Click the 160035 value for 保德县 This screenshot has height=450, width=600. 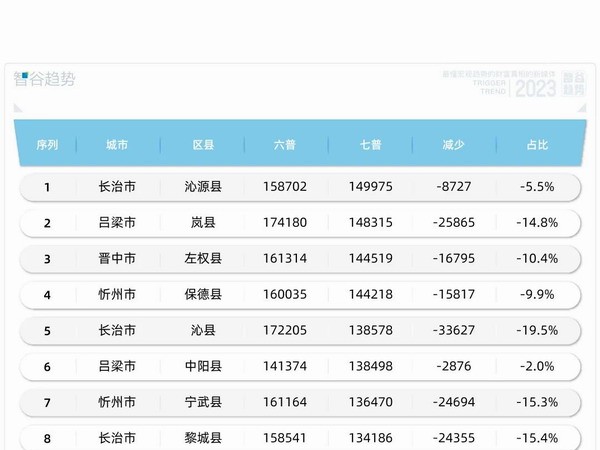[x=285, y=295]
